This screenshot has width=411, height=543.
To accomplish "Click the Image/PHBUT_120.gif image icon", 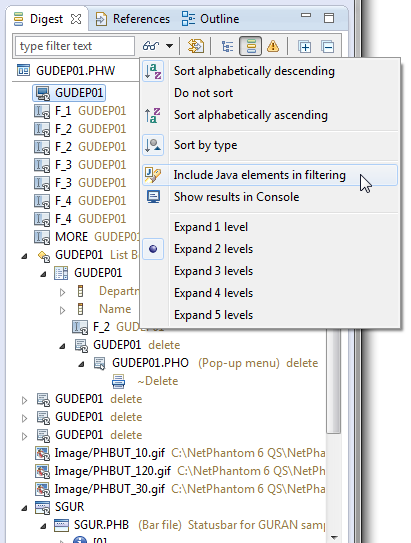I will 42,471.
